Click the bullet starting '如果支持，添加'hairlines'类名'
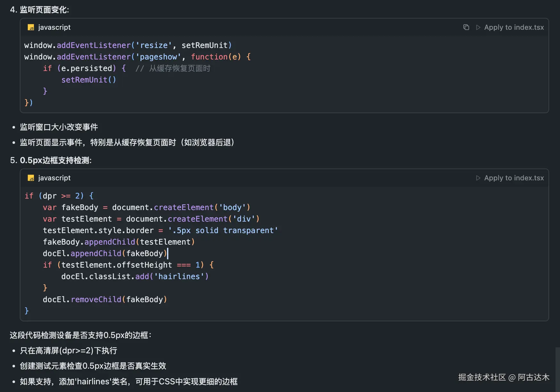560x392 pixels. pyautogui.click(x=129, y=381)
